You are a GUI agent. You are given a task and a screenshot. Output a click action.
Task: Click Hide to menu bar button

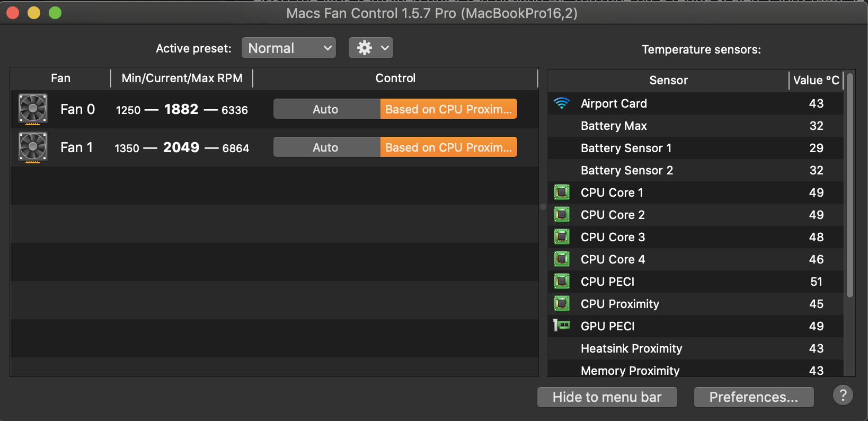[x=607, y=397]
